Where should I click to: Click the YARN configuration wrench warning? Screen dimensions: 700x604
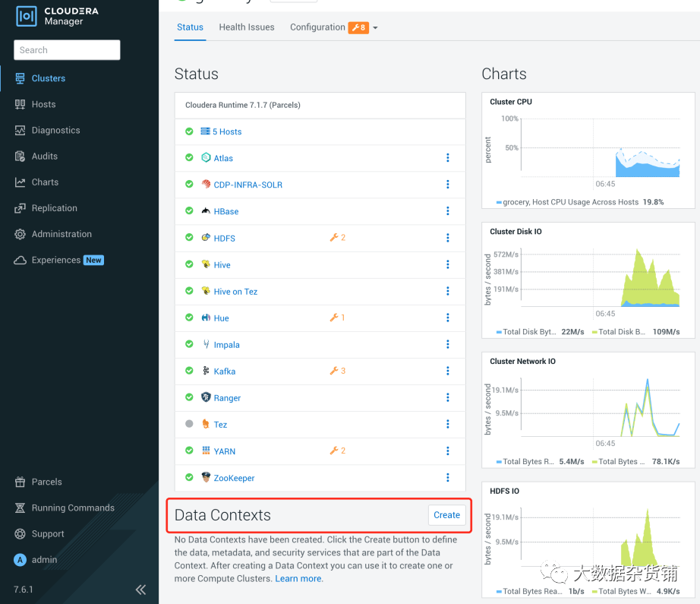click(x=338, y=451)
